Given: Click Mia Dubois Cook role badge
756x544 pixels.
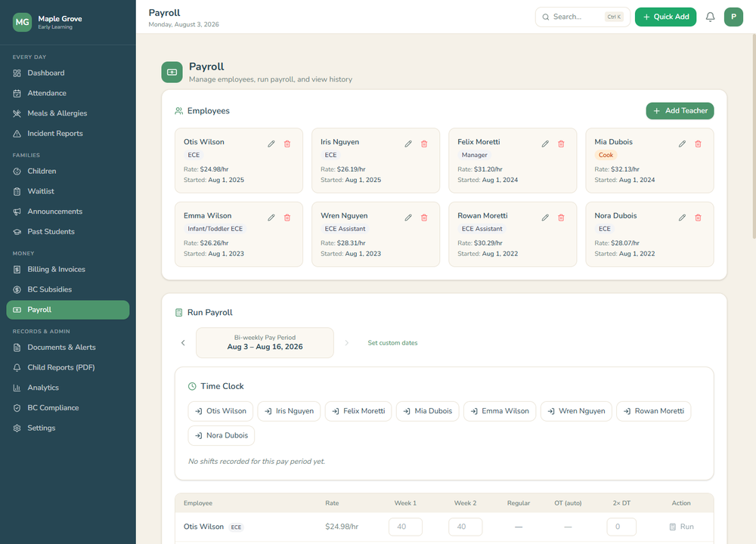Looking at the screenshot, I should click(x=606, y=155).
